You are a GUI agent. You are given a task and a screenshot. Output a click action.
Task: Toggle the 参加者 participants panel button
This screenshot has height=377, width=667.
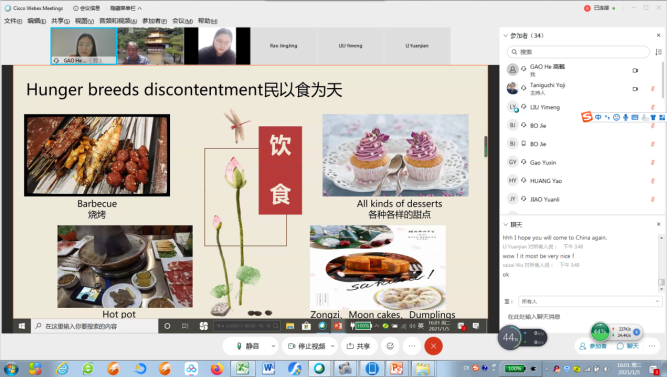click(x=593, y=346)
